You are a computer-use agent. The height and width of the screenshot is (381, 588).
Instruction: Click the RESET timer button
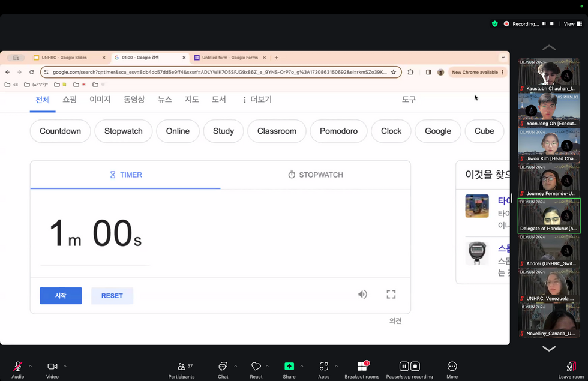[112, 295]
